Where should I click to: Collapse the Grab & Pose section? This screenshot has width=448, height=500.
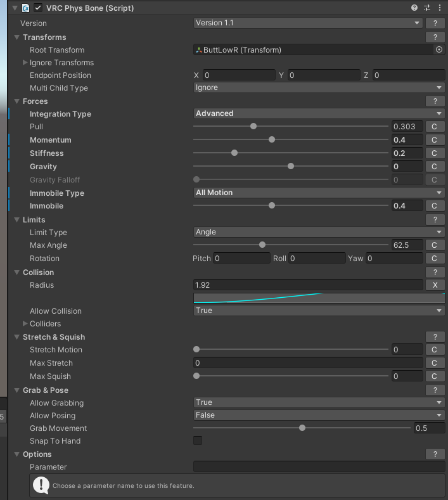[17, 390]
